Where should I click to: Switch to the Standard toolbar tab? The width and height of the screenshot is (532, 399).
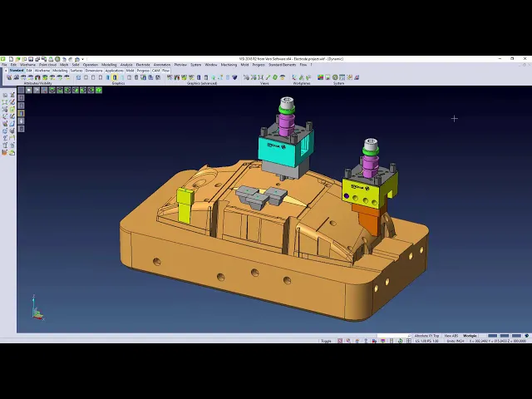(x=17, y=71)
